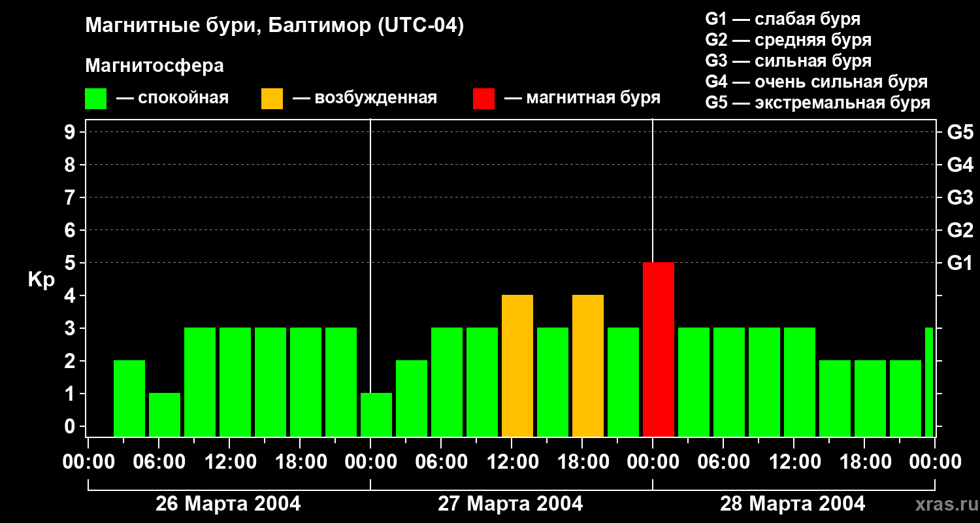Select the orange 'возбужденная' legend swatch
Viewport: 980px width, 523px height.
[x=272, y=99]
